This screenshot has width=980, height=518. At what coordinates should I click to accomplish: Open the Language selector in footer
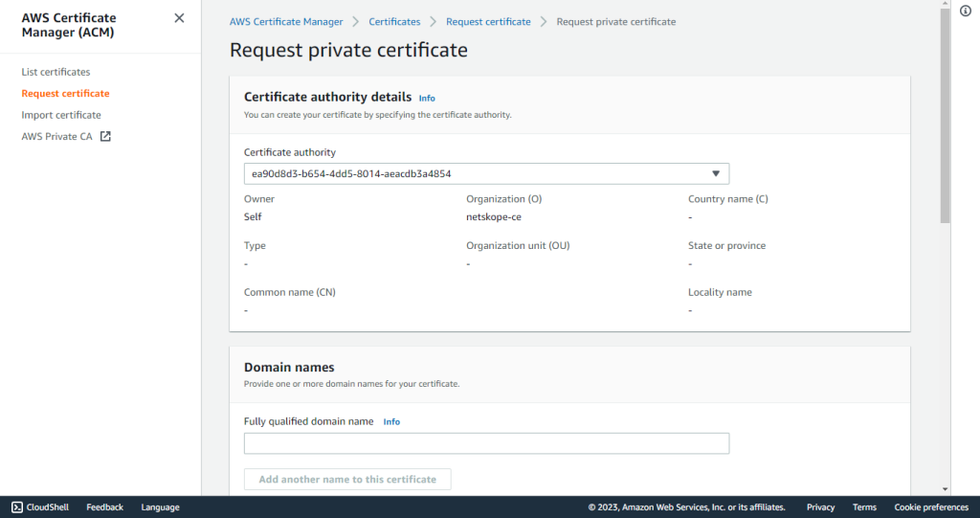[160, 507]
